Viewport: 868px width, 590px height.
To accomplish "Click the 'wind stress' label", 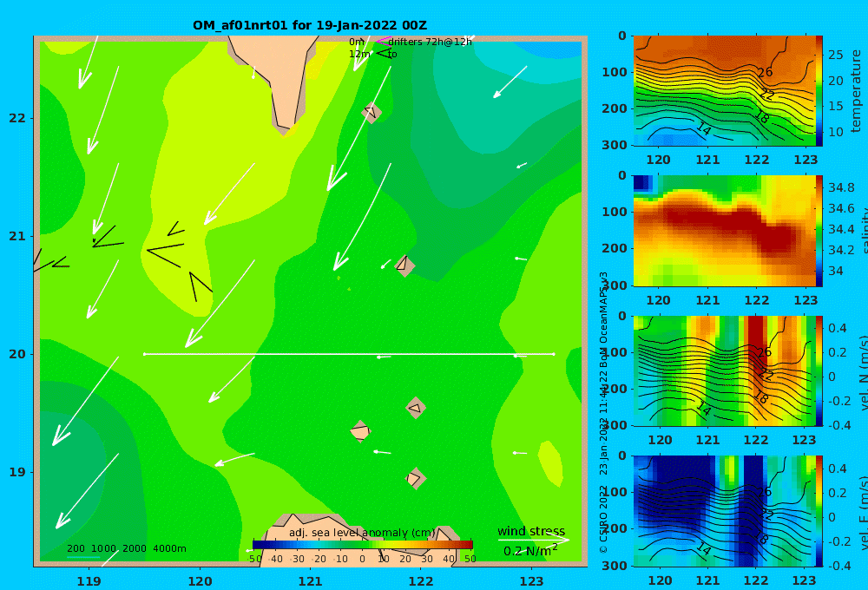I will point(531,531).
